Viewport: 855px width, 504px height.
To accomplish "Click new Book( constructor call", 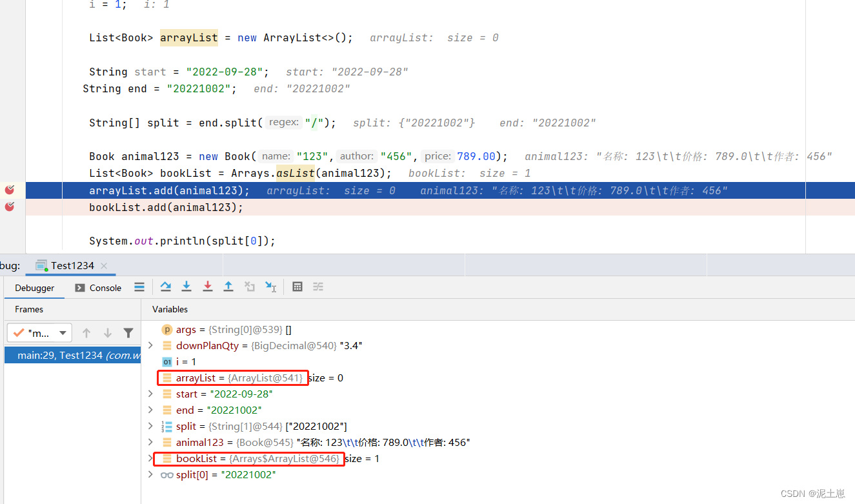I will (228, 156).
